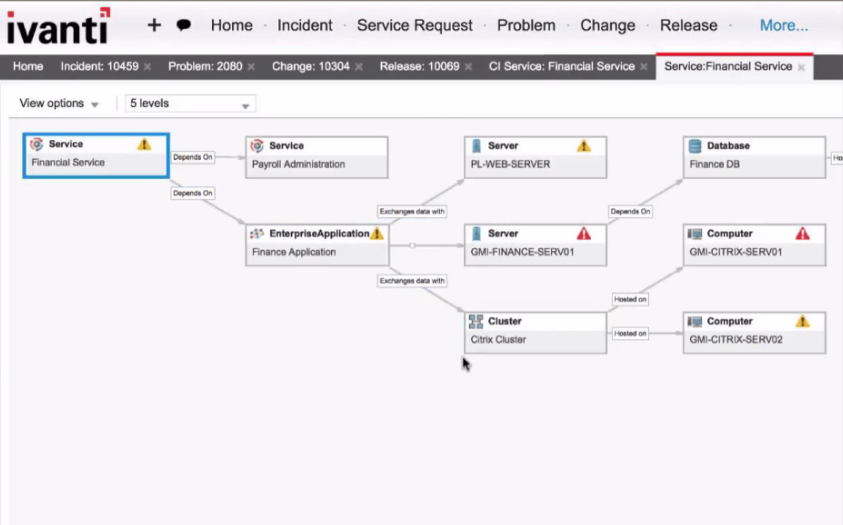
Task: Click the Problem navigation link
Action: pos(526,26)
